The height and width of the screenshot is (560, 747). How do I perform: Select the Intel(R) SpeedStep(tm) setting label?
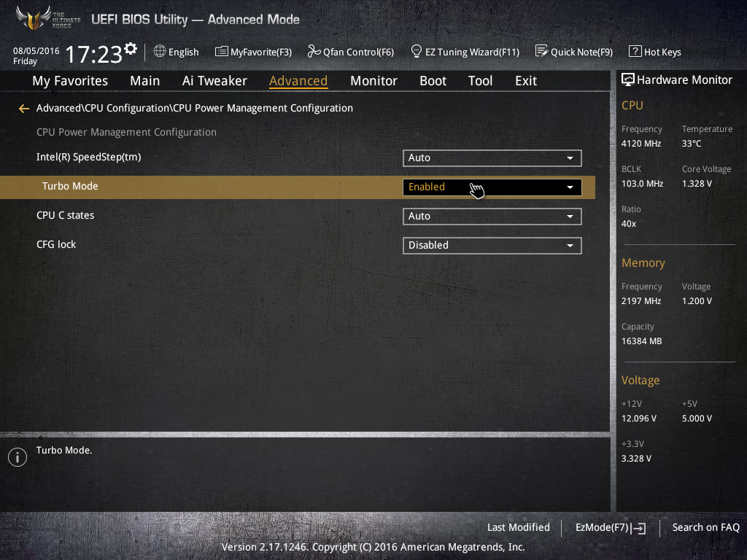coord(88,157)
